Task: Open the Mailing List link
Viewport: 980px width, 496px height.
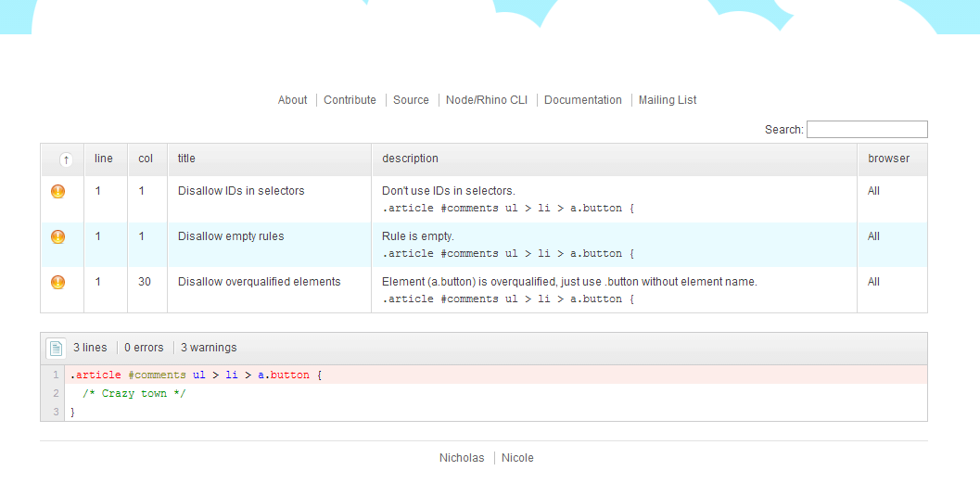Action: click(668, 100)
